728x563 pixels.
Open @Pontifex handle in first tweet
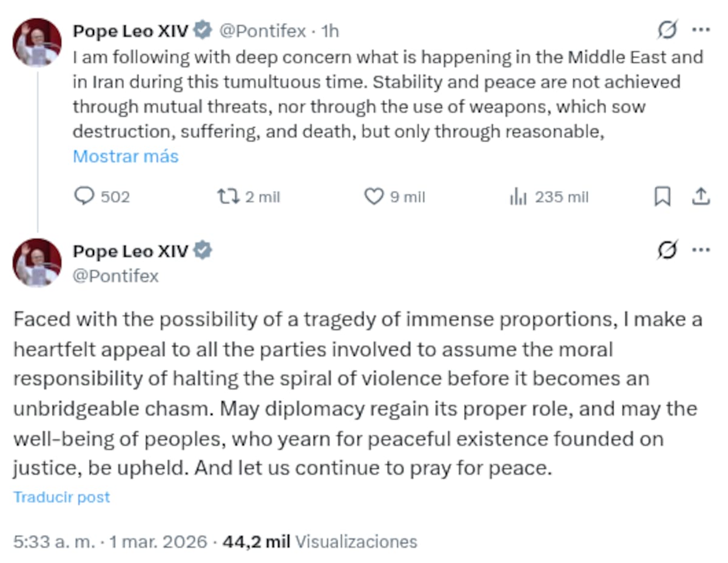(262, 30)
